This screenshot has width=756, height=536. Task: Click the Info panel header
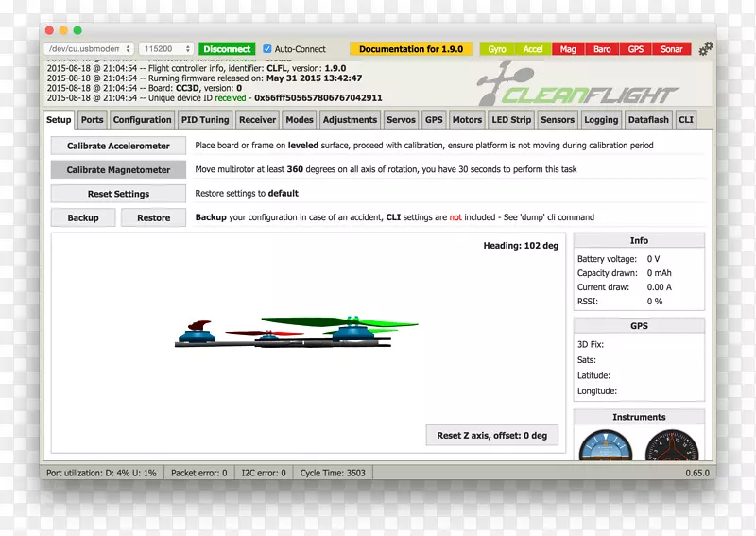click(x=639, y=240)
